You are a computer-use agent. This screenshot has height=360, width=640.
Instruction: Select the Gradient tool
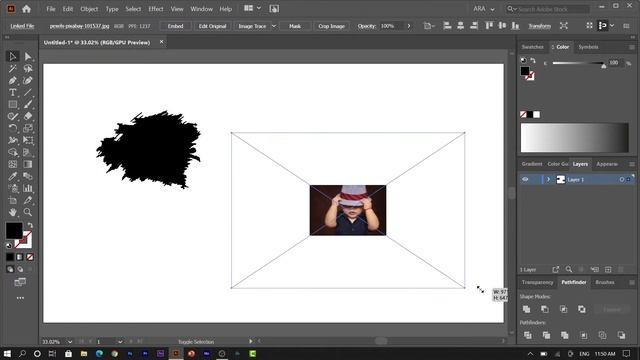click(x=28, y=164)
